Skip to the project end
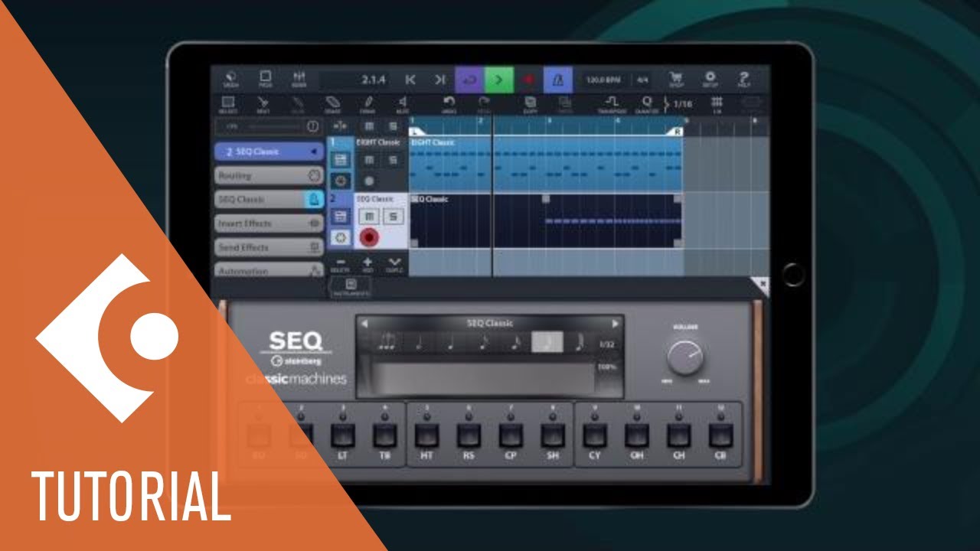Screen dimensions: 980x551 click(439, 80)
